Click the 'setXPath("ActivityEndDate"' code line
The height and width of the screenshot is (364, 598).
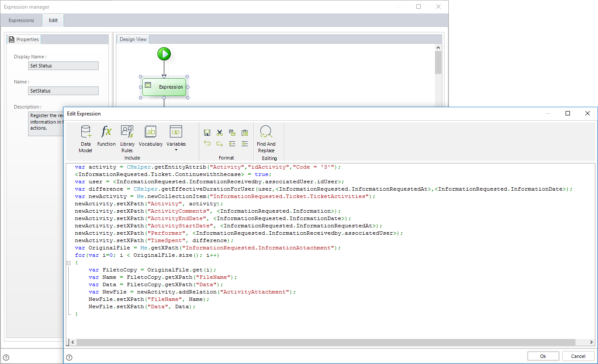pyautogui.click(x=213, y=218)
